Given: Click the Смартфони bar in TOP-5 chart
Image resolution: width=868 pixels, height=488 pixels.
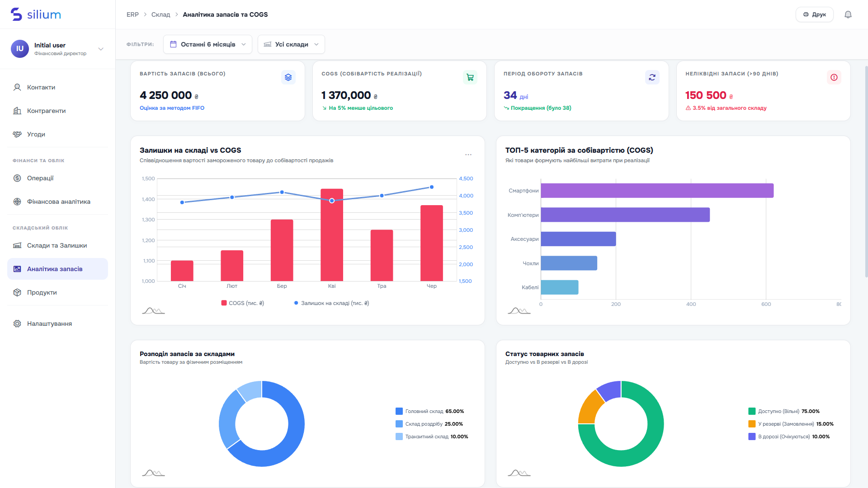Looking at the screenshot, I should [657, 191].
